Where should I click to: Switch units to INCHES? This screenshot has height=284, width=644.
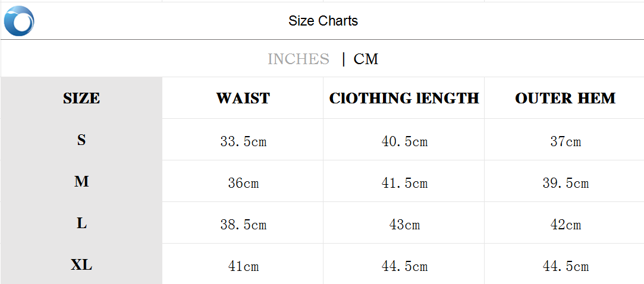click(x=298, y=59)
